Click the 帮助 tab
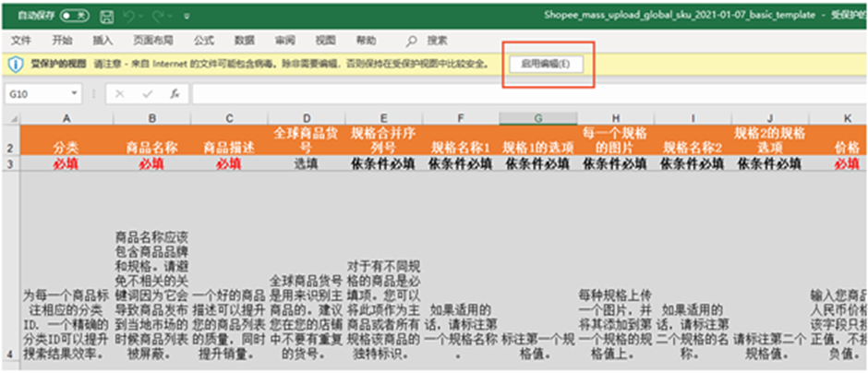 [366, 41]
